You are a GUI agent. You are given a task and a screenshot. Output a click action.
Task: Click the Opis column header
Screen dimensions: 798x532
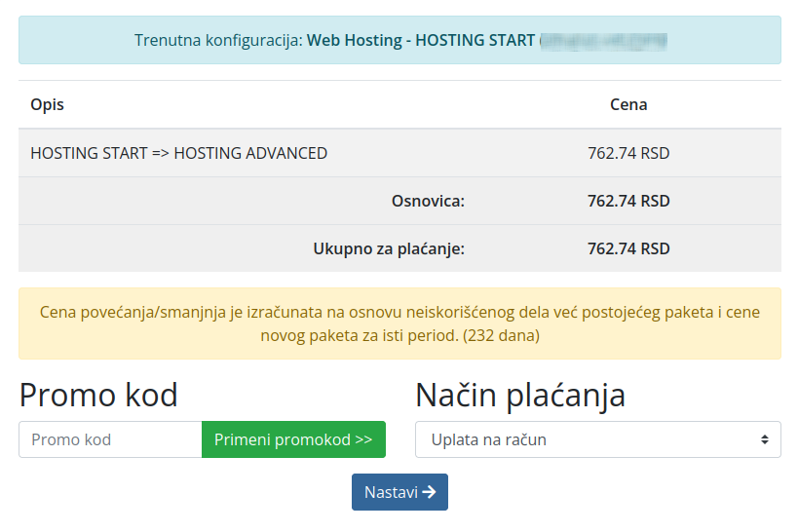pos(48,104)
